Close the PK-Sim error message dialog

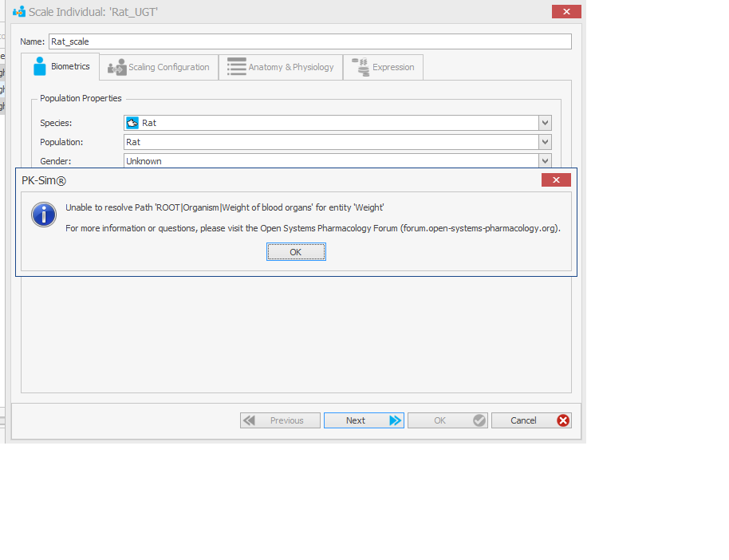tap(556, 180)
